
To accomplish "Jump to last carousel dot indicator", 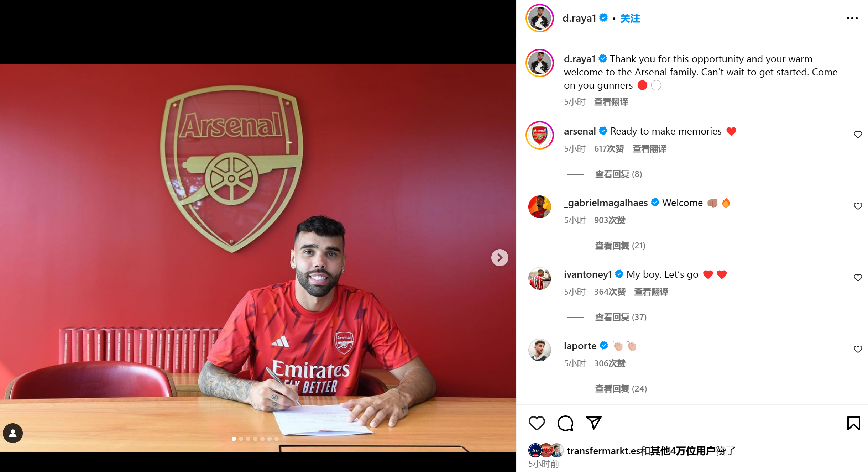I will pyautogui.click(x=277, y=439).
